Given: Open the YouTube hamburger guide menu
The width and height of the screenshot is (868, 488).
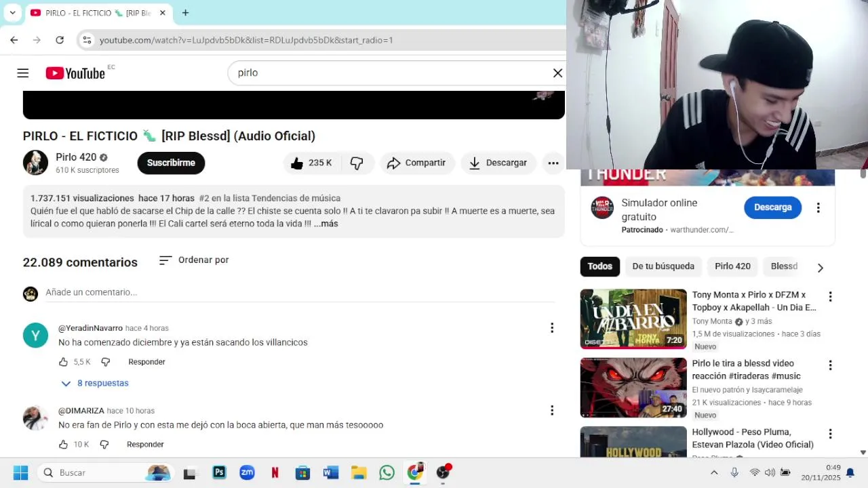Looking at the screenshot, I should (x=23, y=73).
